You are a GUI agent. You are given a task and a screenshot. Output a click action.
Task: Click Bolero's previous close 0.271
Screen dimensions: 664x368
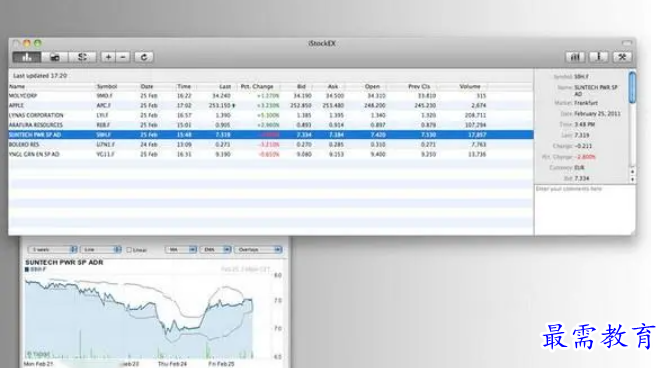tap(428, 144)
